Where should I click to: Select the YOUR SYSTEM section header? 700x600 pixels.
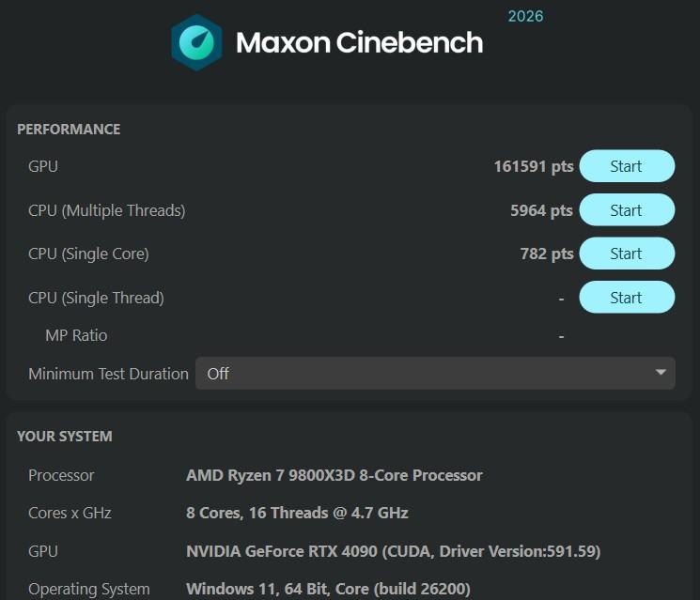(64, 437)
